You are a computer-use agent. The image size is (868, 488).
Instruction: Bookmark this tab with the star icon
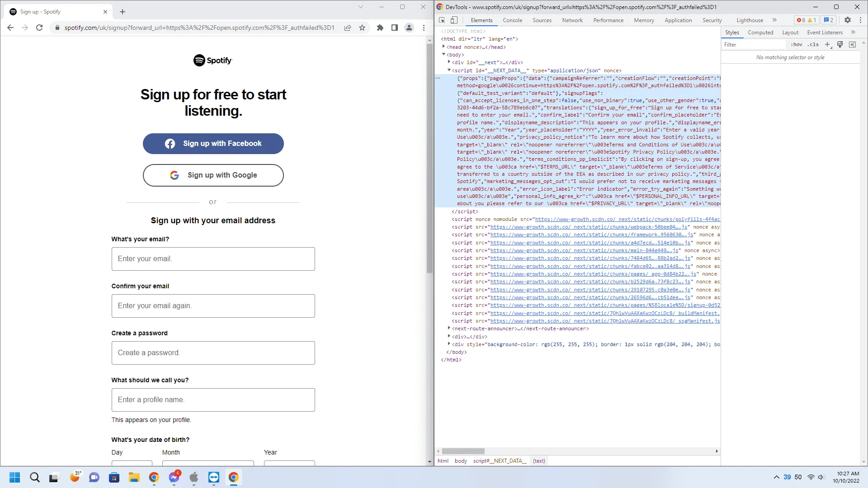tap(362, 28)
